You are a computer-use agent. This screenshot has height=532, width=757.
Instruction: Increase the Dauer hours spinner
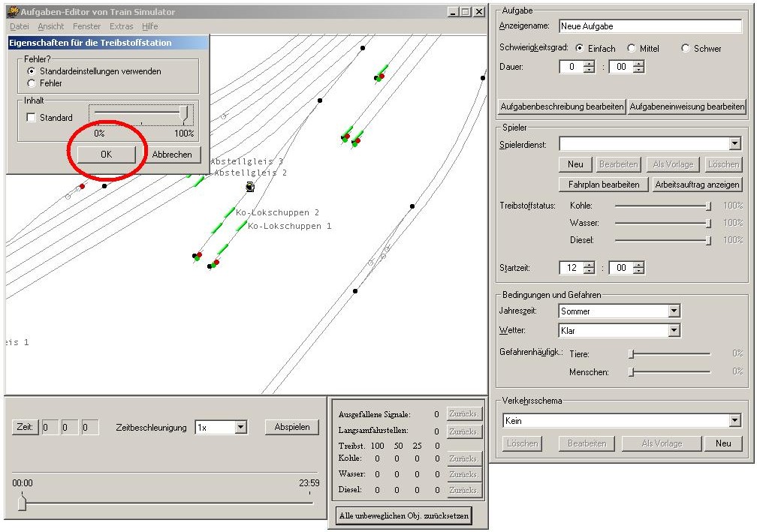589,63
